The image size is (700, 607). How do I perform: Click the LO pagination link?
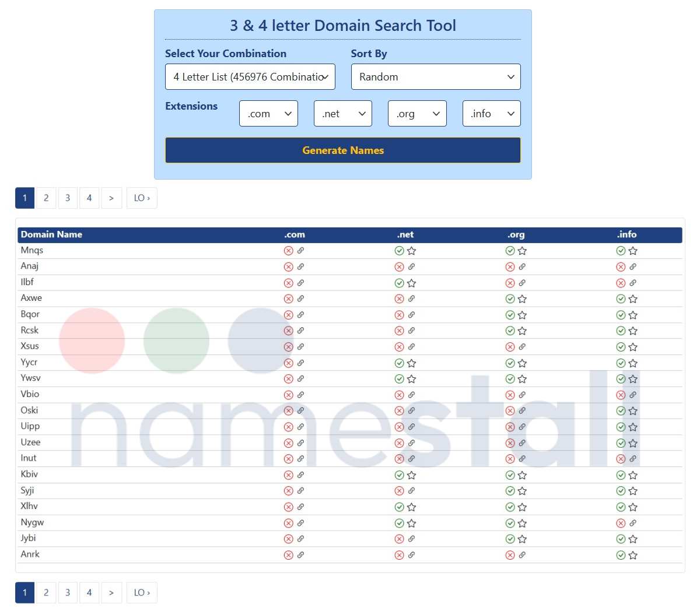click(142, 198)
